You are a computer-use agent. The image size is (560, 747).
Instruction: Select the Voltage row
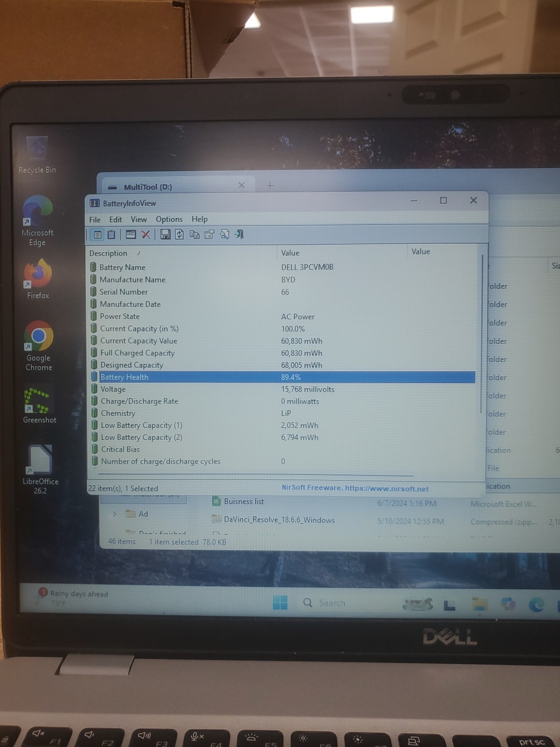point(283,389)
